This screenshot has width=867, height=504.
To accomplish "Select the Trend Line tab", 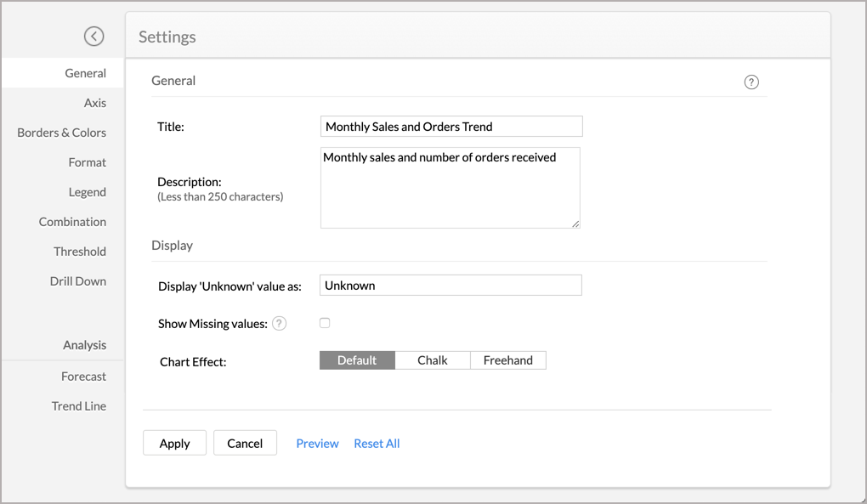I will click(79, 406).
